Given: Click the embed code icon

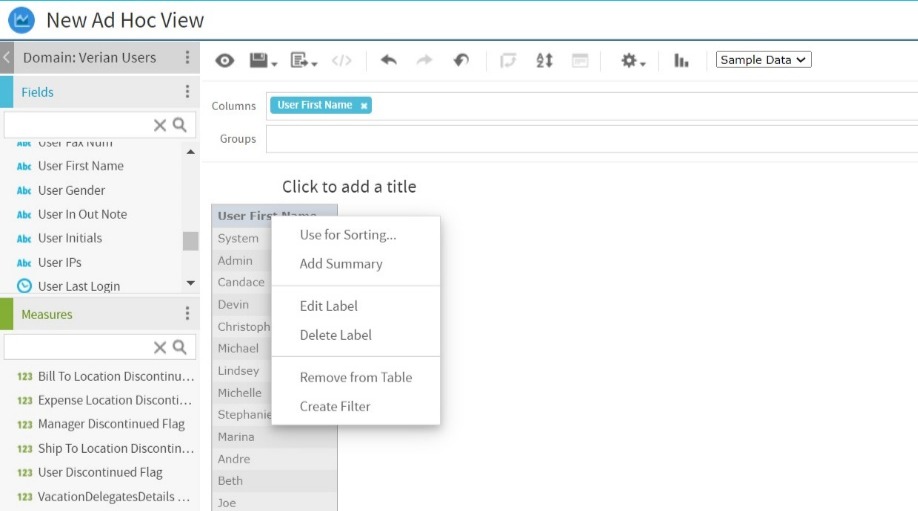Looking at the screenshot, I should tap(341, 60).
